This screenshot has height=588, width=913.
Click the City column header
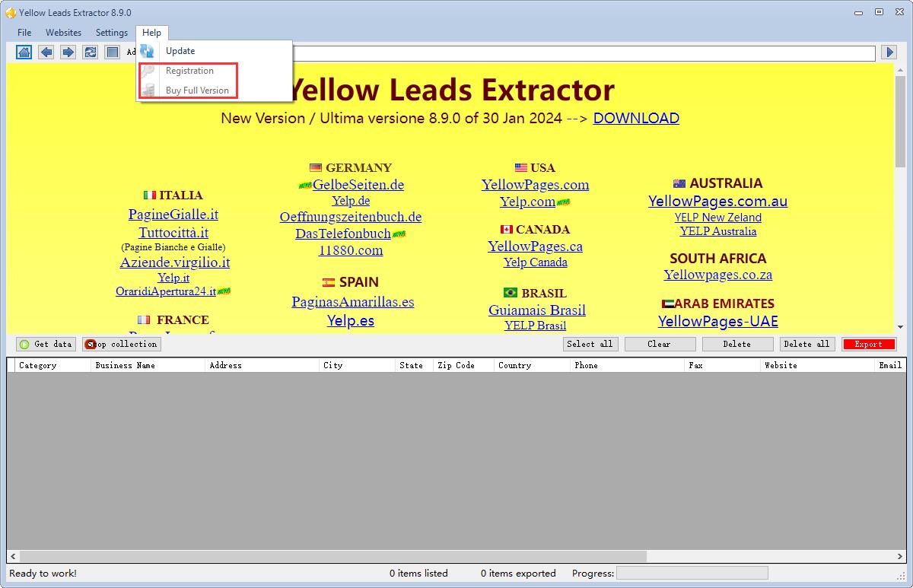point(358,366)
